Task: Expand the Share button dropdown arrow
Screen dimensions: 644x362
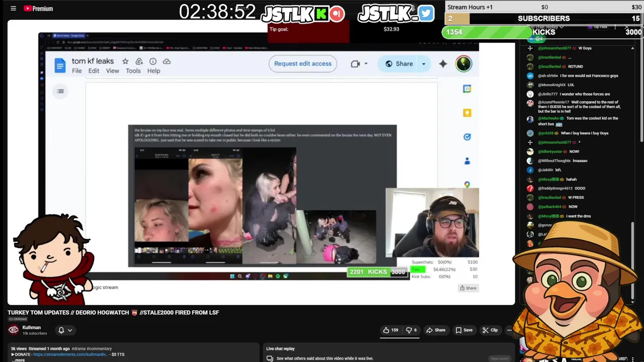Action: (424, 64)
